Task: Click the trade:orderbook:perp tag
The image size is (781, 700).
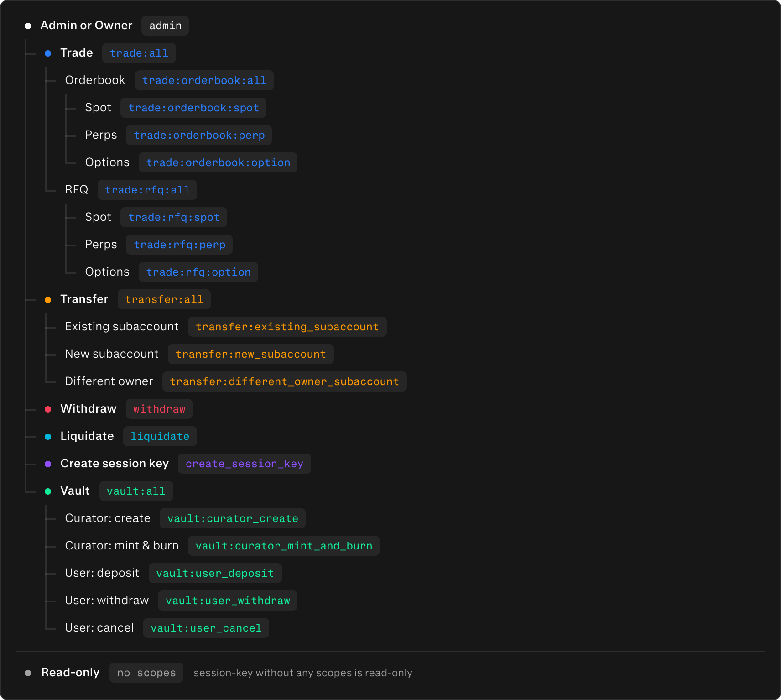Action: tap(199, 135)
